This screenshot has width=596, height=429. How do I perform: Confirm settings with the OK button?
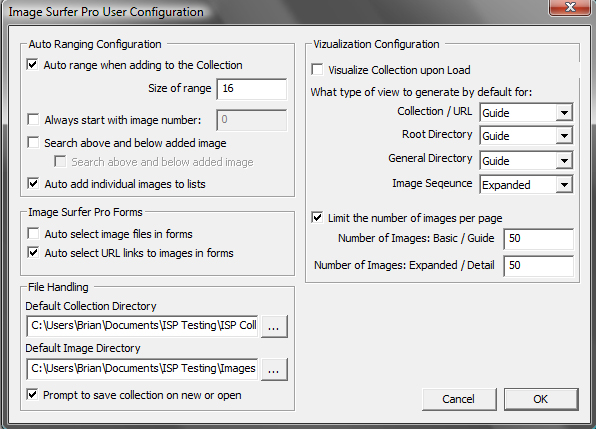(x=541, y=399)
